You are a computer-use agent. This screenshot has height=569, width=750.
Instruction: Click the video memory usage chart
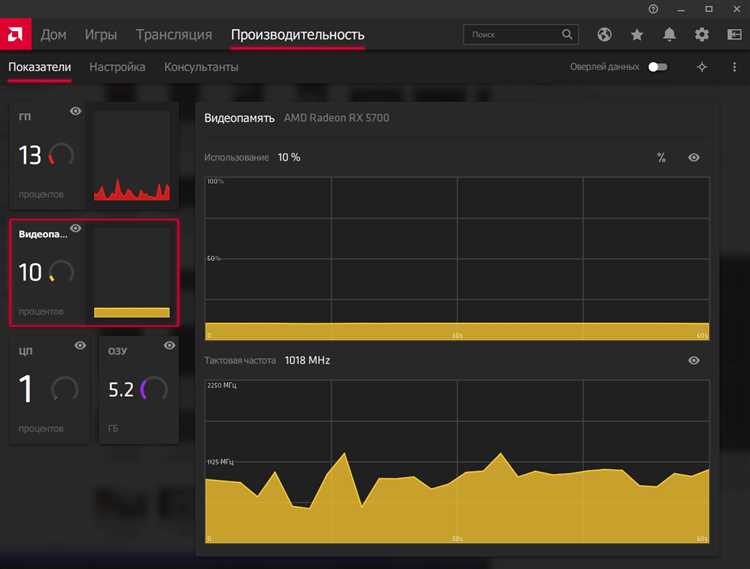457,258
